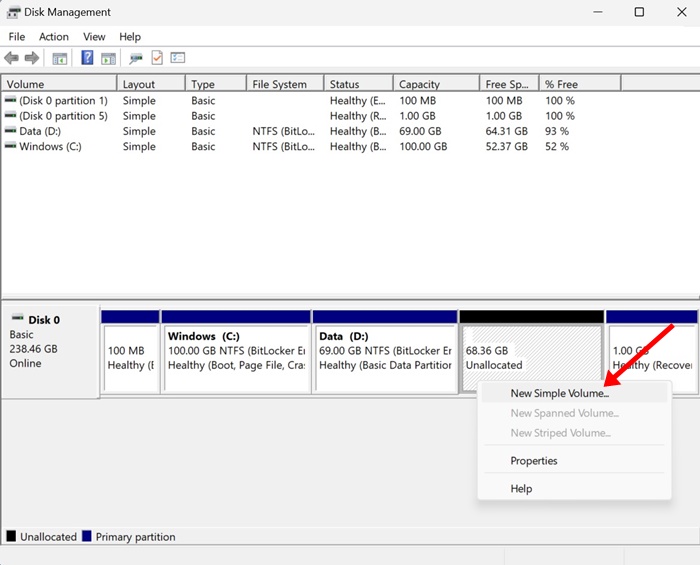700x565 pixels.
Task: Click the 93 % free cell
Action: point(557,131)
